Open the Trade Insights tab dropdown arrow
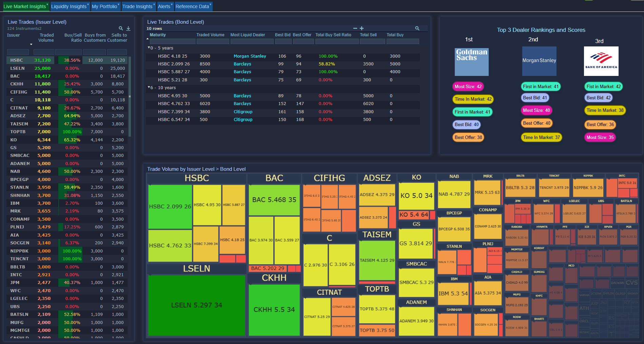Screen dimensions: 644x344 (154, 5)
